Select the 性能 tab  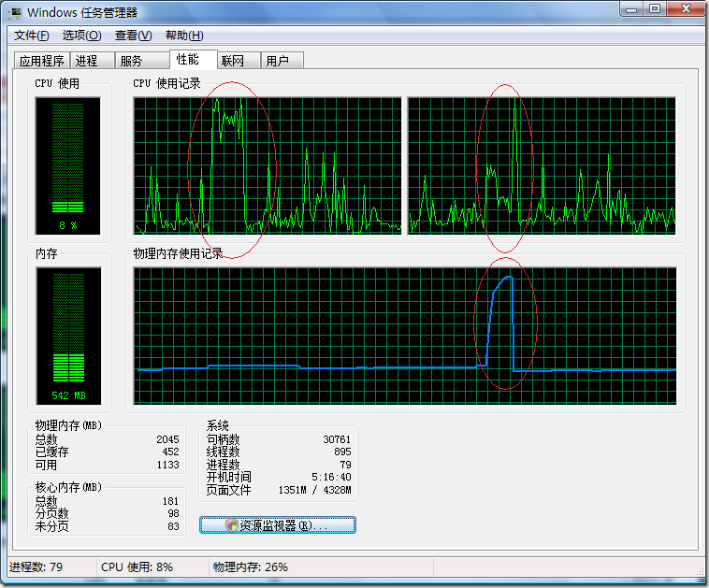coord(193,59)
